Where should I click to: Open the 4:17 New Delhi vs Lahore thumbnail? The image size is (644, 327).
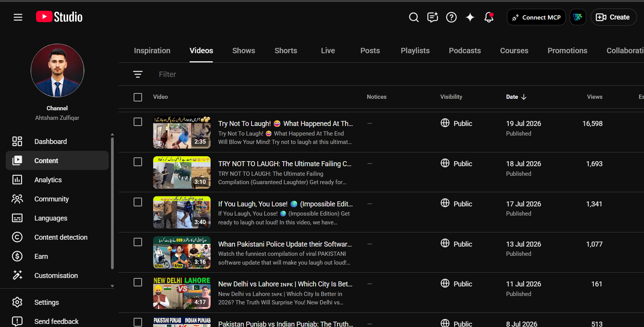click(182, 293)
